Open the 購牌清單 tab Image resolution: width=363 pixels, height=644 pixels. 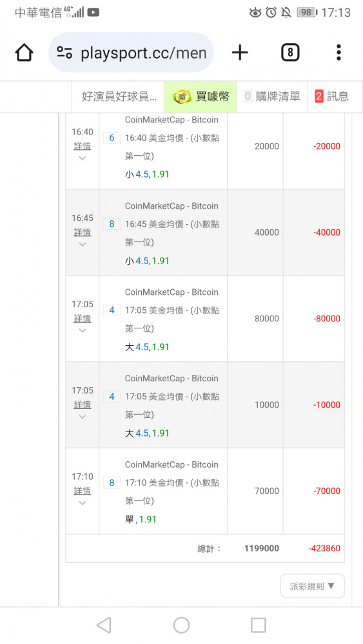click(272, 97)
